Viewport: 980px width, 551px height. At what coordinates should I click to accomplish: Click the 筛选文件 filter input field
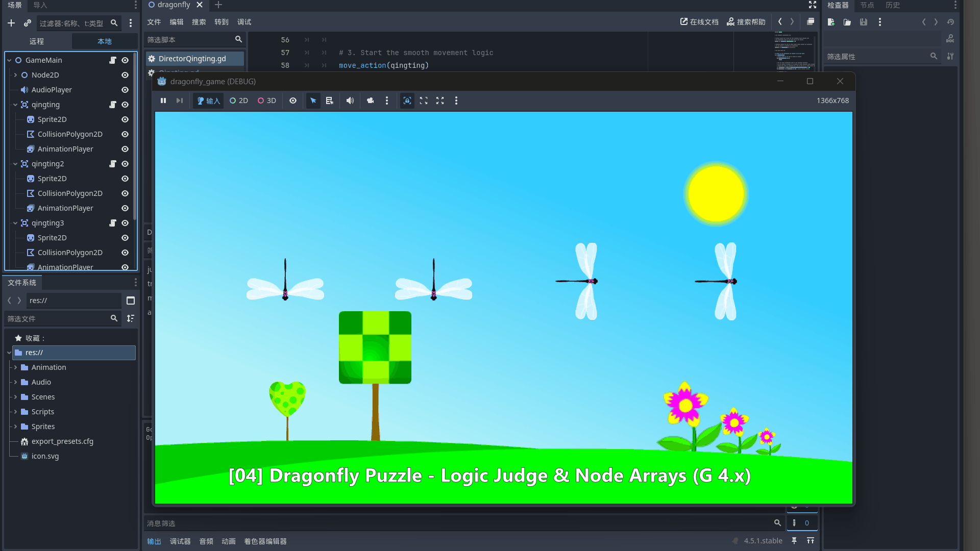(56, 318)
